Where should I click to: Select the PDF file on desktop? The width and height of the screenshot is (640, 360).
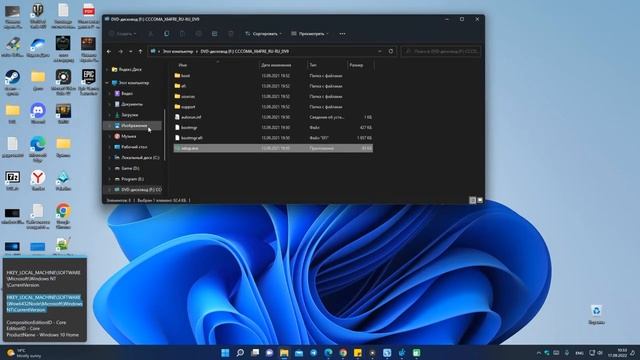pos(89,16)
